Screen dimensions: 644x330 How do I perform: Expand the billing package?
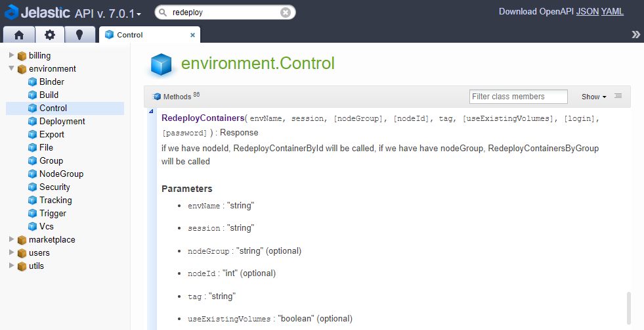click(12, 55)
